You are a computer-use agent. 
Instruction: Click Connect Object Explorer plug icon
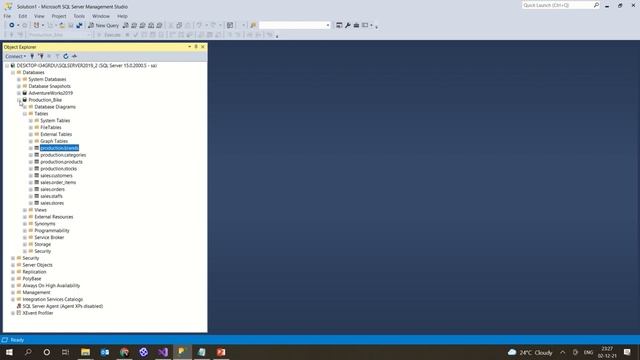point(32,56)
